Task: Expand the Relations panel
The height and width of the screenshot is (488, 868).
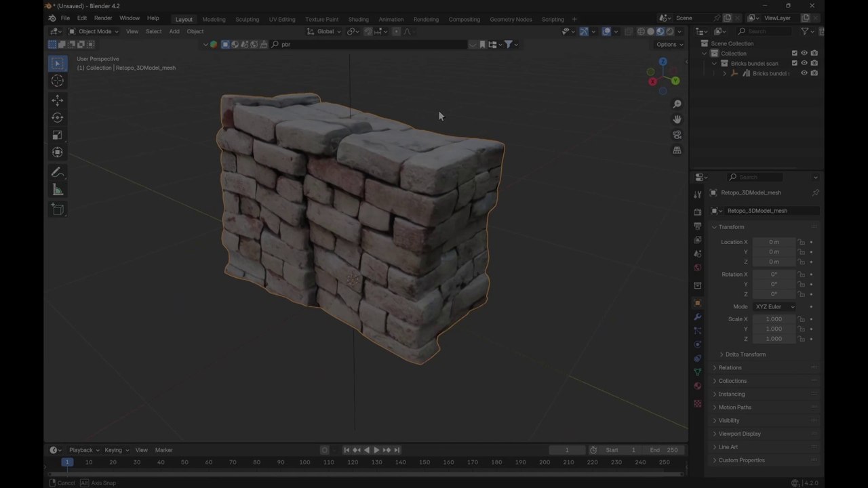Action: click(x=730, y=367)
